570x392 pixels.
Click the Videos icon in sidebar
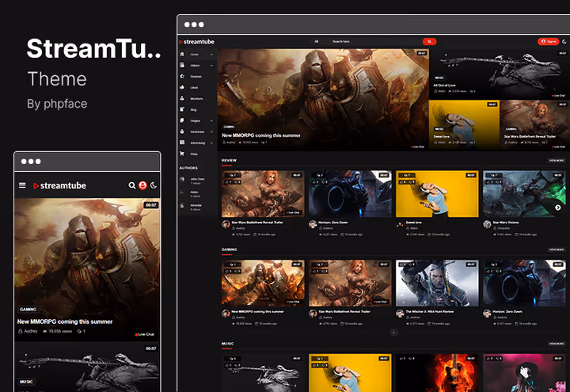click(182, 65)
